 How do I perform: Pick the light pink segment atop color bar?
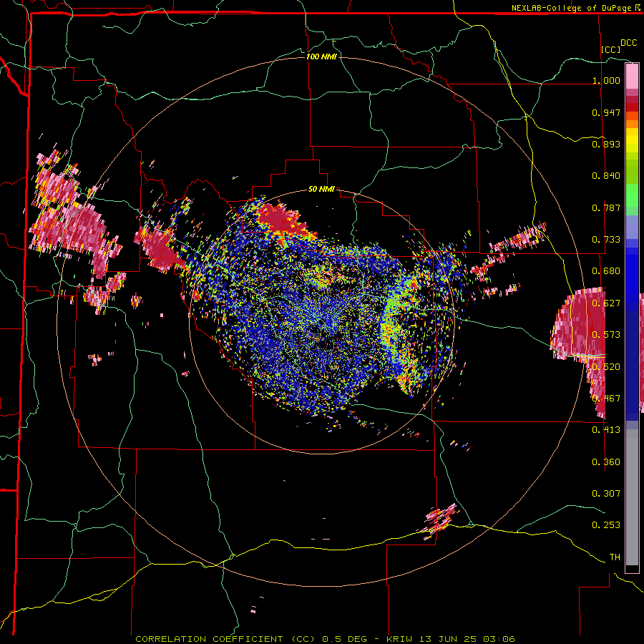coord(632,77)
